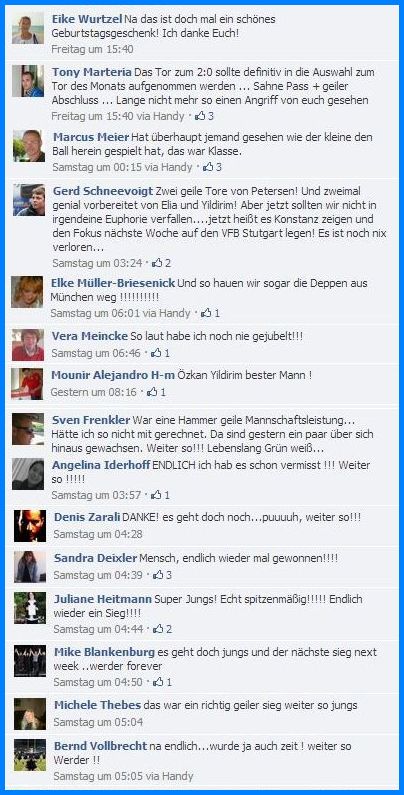Click timestamp 'Samstag um 04:28' on Denis Zarali's comment

[98, 534]
